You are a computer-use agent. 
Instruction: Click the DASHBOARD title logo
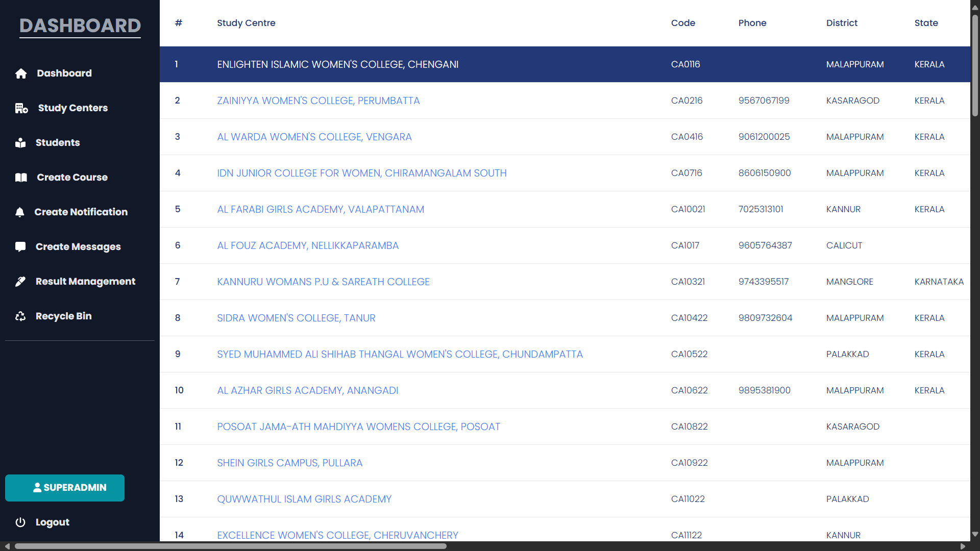pyautogui.click(x=80, y=26)
